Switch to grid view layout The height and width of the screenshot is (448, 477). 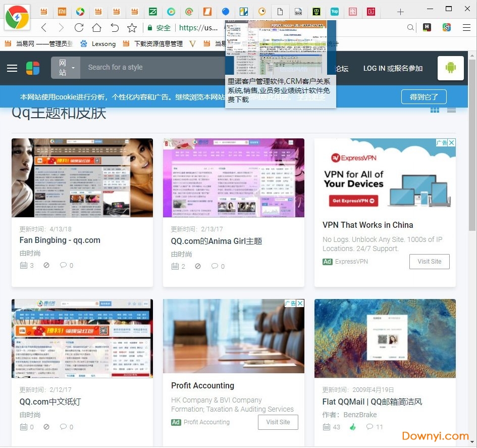[x=435, y=110]
